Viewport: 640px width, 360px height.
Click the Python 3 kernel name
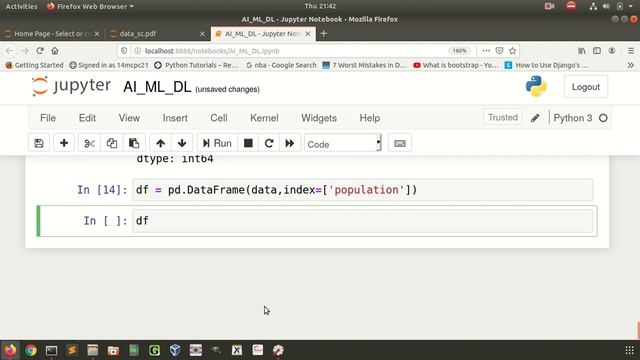pyautogui.click(x=573, y=118)
